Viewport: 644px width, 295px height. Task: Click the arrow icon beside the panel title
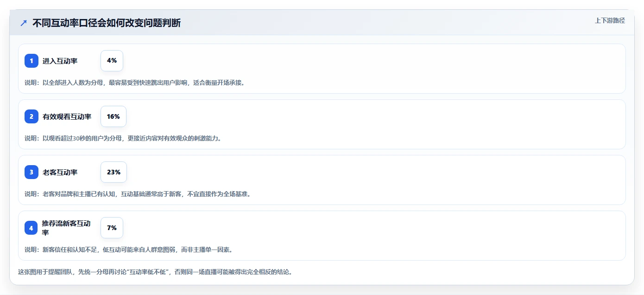24,23
